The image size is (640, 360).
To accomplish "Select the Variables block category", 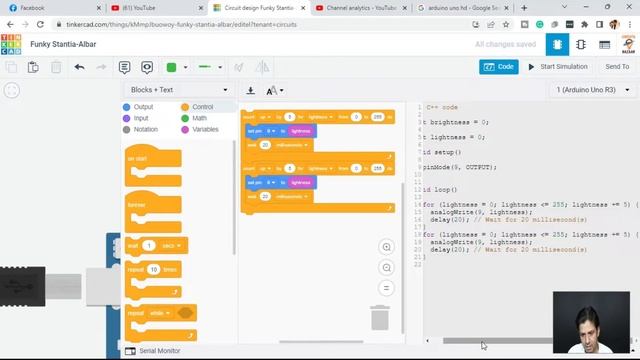I will tap(200, 129).
